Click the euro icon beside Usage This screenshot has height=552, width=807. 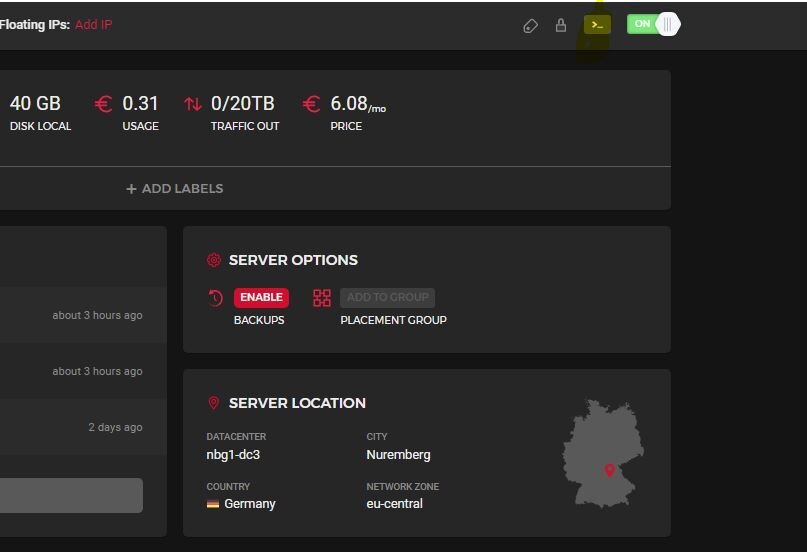103,104
